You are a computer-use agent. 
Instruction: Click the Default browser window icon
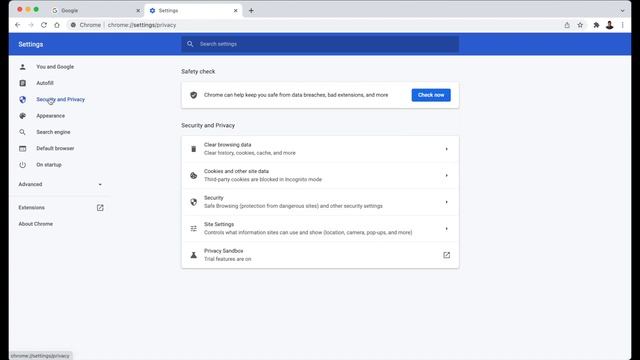point(22,148)
